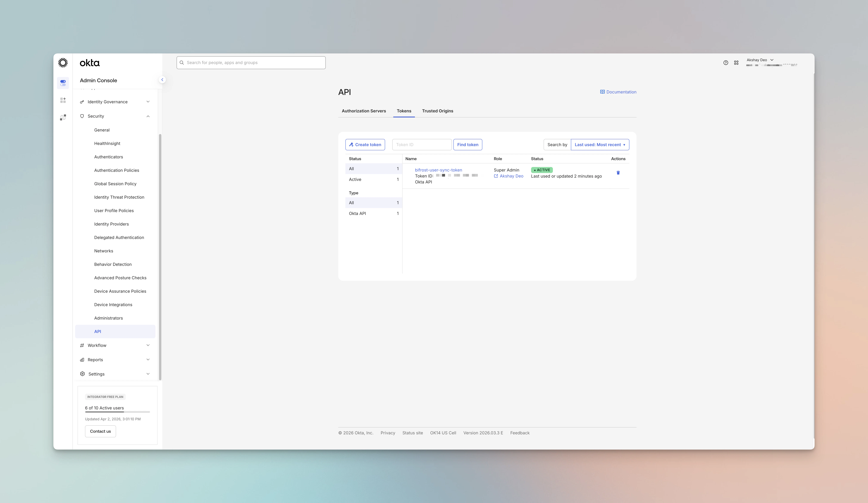Open the workflows connector icon in left rail
The width and height of the screenshot is (868, 503).
pyautogui.click(x=63, y=118)
